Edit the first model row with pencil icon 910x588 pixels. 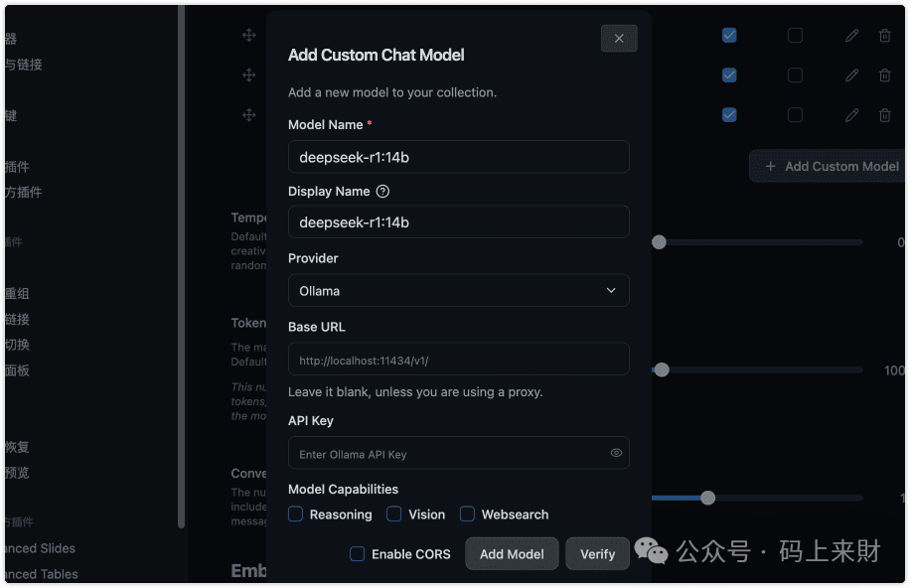851,36
